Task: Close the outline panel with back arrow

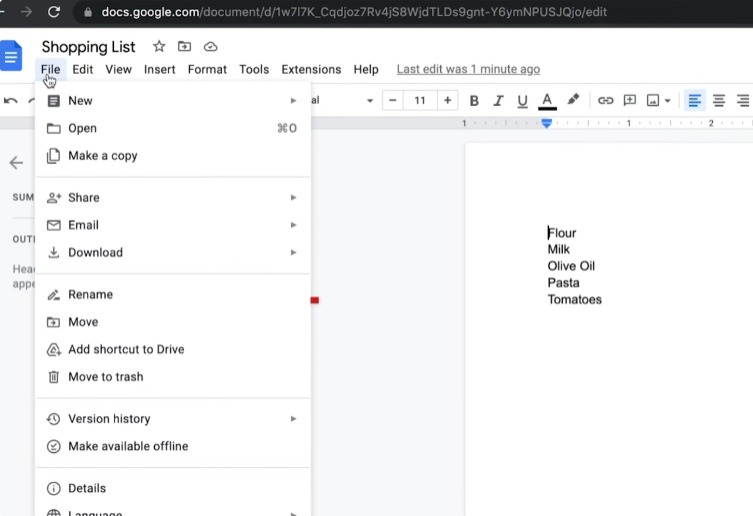Action: (x=16, y=163)
